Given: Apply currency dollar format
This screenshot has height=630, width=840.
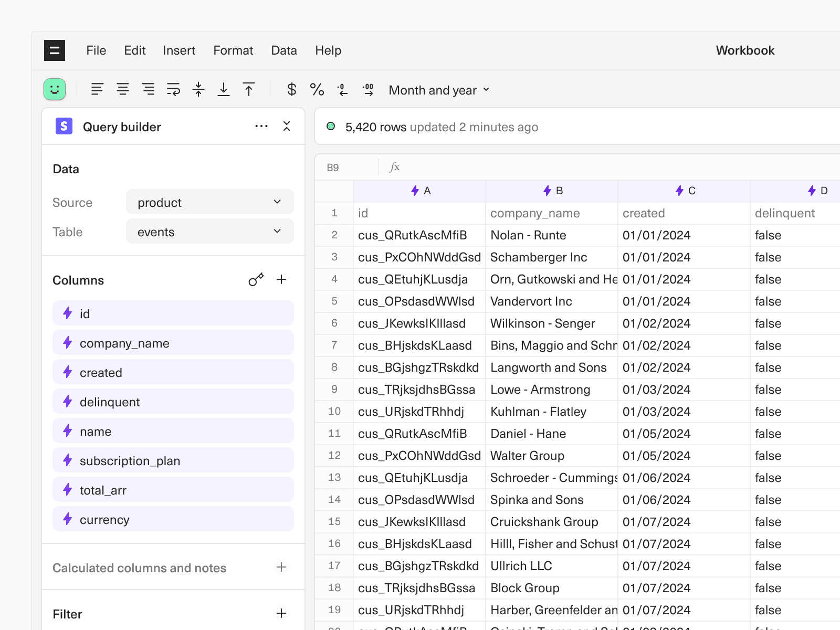Looking at the screenshot, I should point(292,89).
